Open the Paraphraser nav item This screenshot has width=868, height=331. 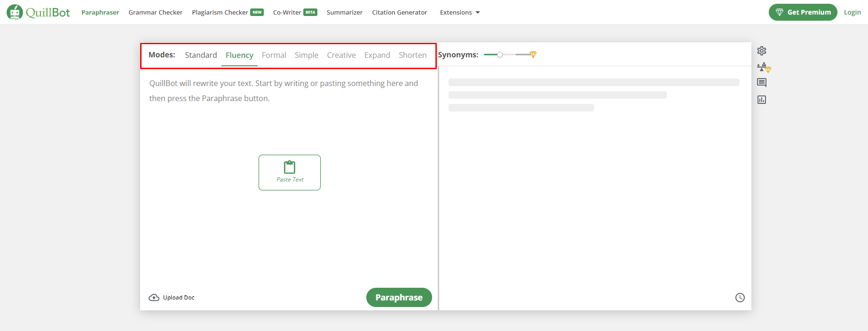[x=100, y=12]
